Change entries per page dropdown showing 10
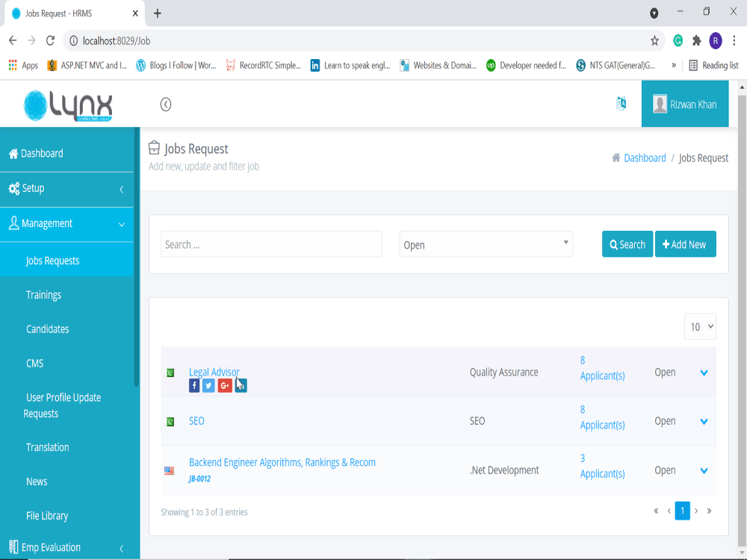Image resolution: width=747 pixels, height=560 pixels. (700, 327)
